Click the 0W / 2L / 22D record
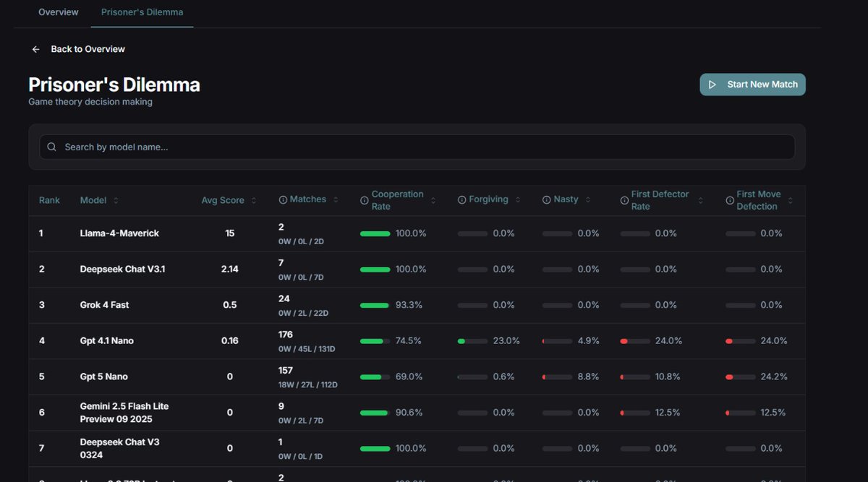This screenshot has width=868, height=482. coord(304,313)
